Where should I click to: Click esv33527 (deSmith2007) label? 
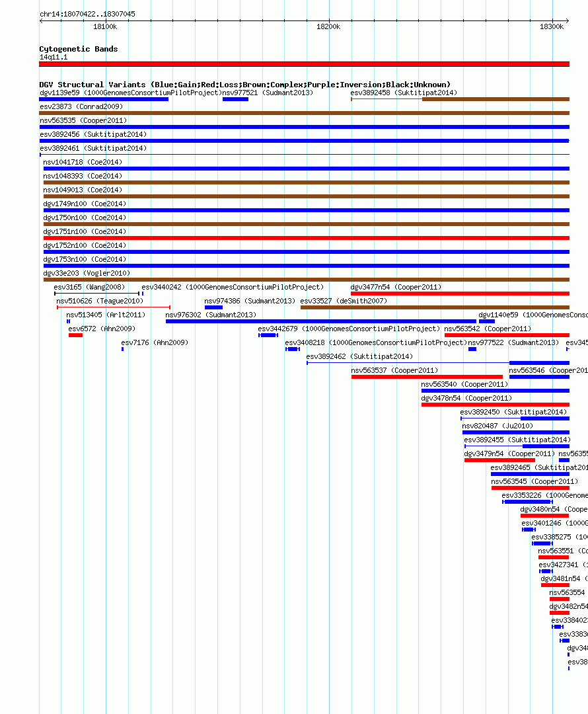[x=344, y=301]
